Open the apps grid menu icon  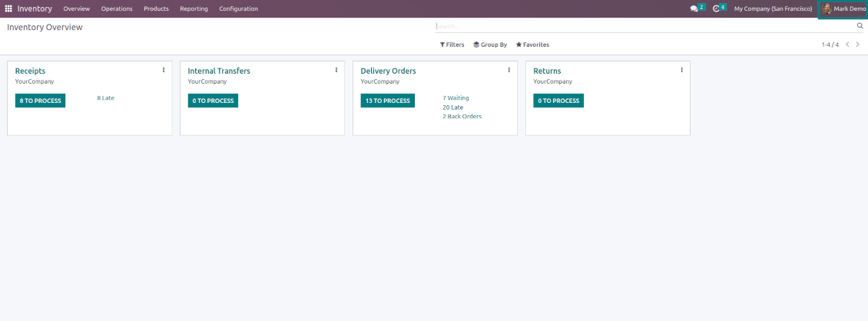click(x=9, y=8)
